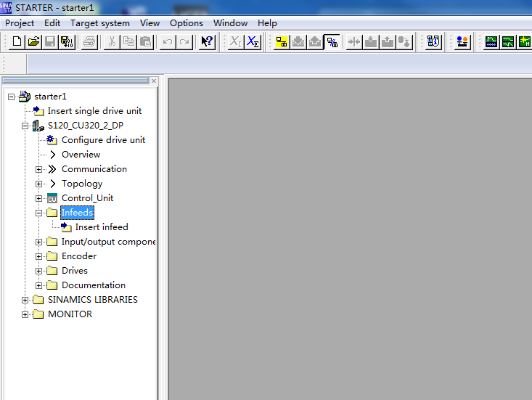532x400 pixels.
Task: Select the Control_Unit label
Action: tap(88, 197)
